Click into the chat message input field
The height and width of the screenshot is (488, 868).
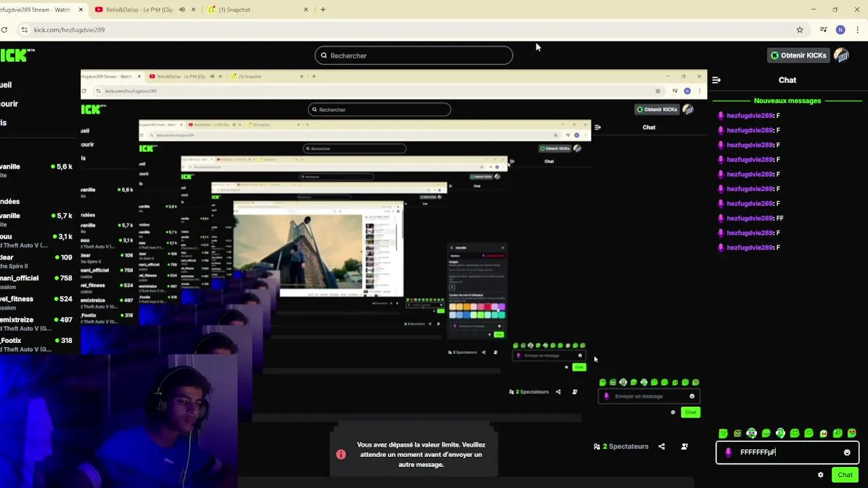[x=787, y=453]
